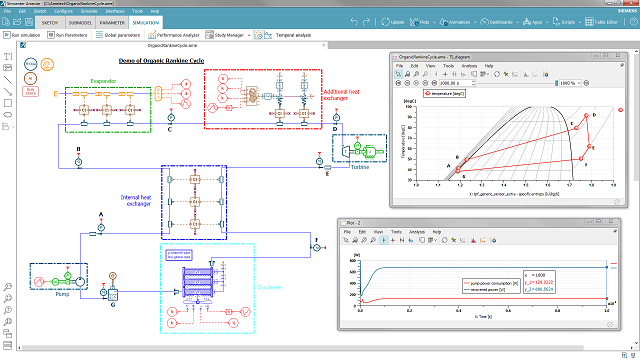640x360 pixels.
Task: Click the help question mark icon
Action: [633, 22]
